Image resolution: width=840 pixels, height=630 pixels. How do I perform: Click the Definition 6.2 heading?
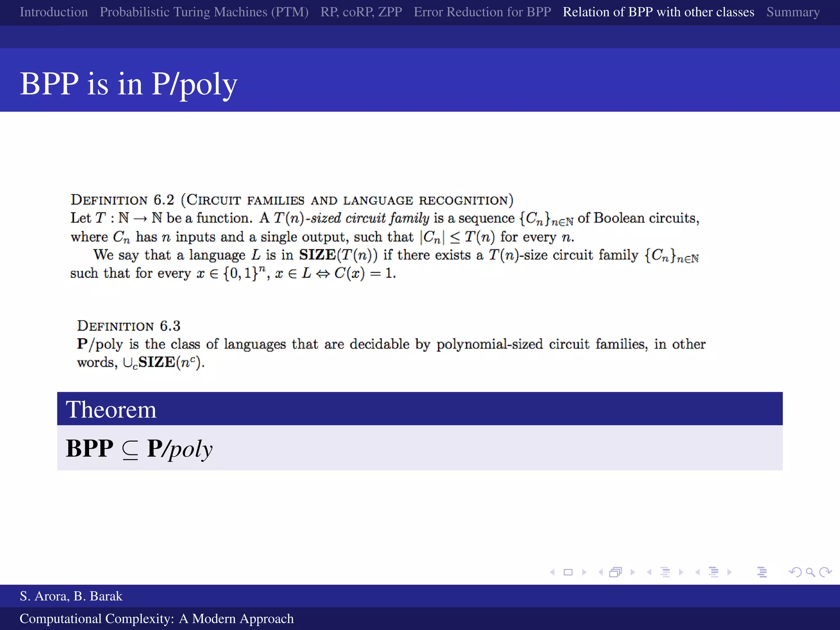point(292,200)
